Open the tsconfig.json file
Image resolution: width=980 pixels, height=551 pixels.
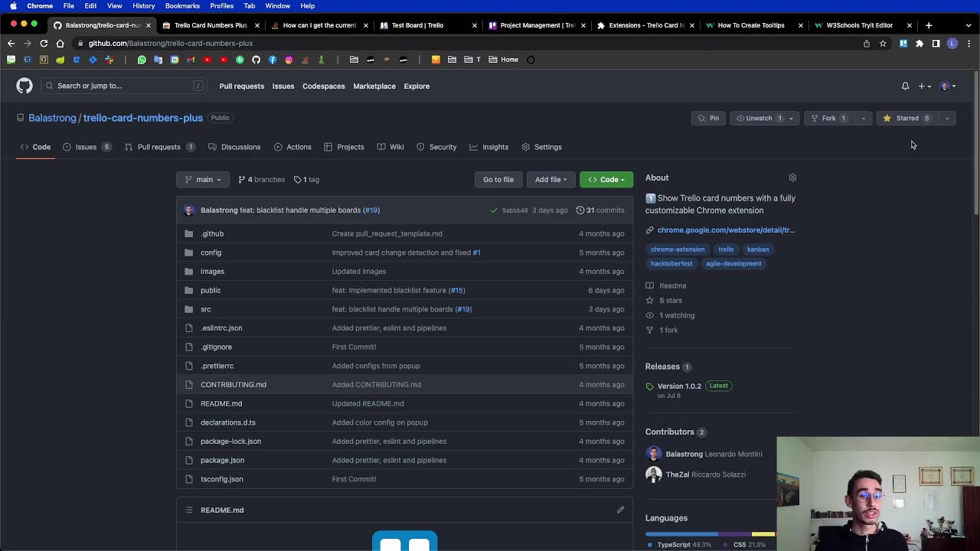tap(222, 479)
